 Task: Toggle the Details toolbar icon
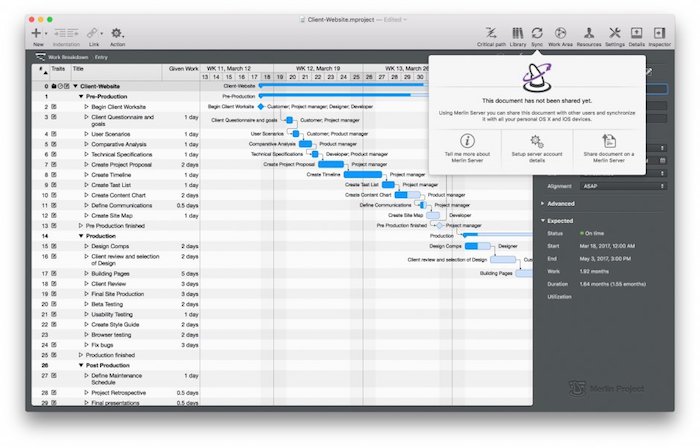point(636,33)
